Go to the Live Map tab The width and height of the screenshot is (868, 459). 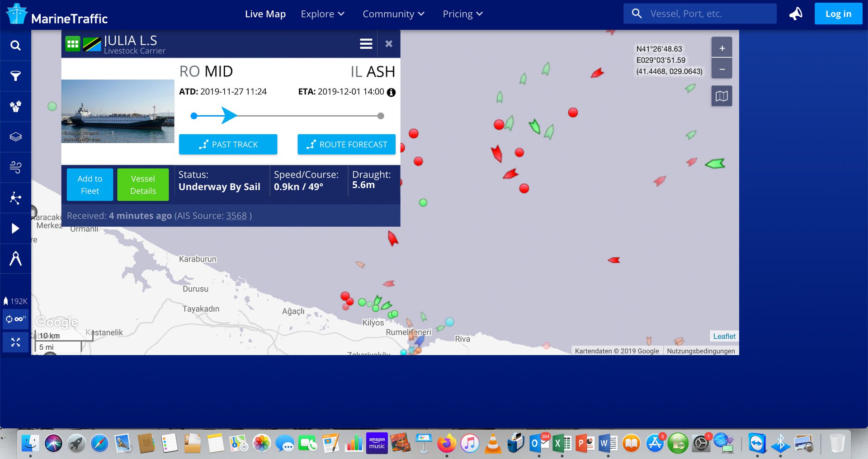[265, 14]
